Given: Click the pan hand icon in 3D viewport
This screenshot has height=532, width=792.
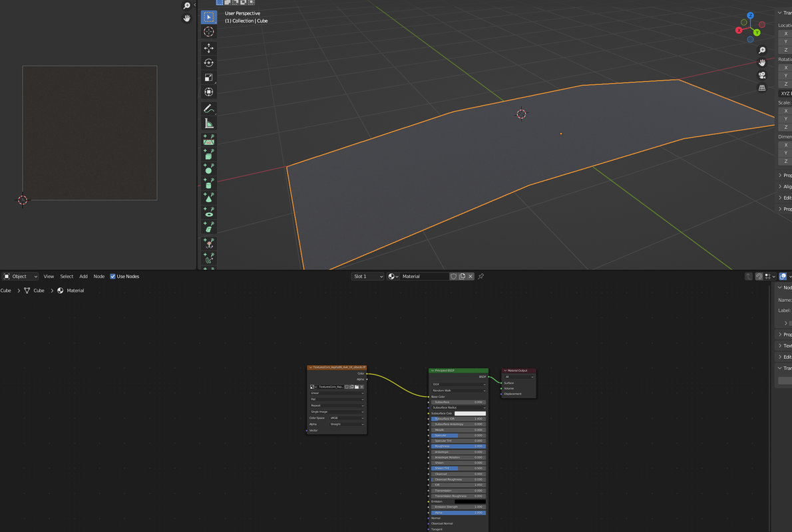Looking at the screenshot, I should click(x=761, y=63).
